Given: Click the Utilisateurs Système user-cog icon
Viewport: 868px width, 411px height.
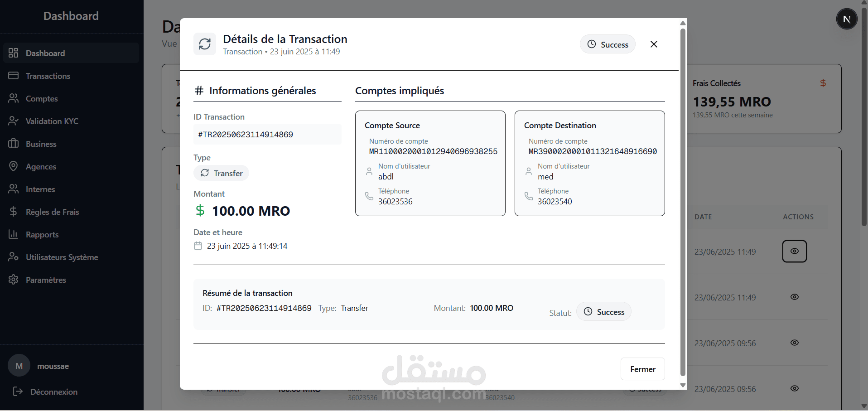Looking at the screenshot, I should [x=13, y=256].
